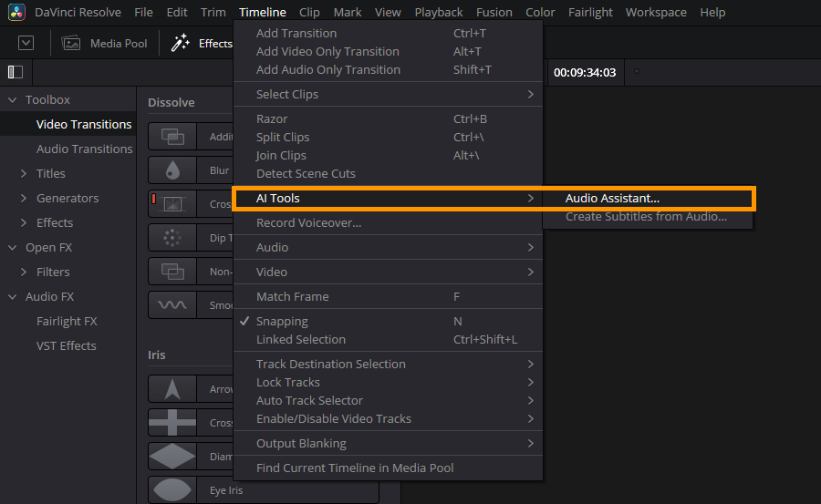
Task: Expand the Titles category
Action: [24, 173]
